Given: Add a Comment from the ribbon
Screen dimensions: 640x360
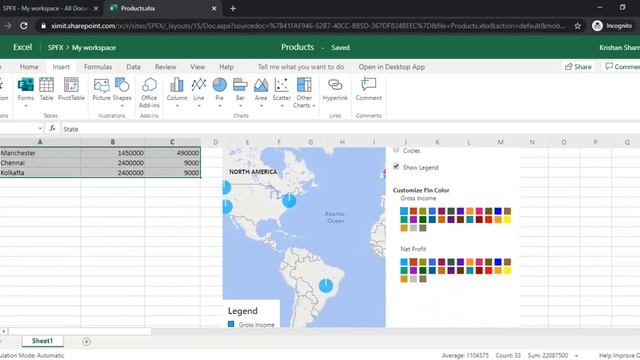Looking at the screenshot, I should click(x=369, y=89).
